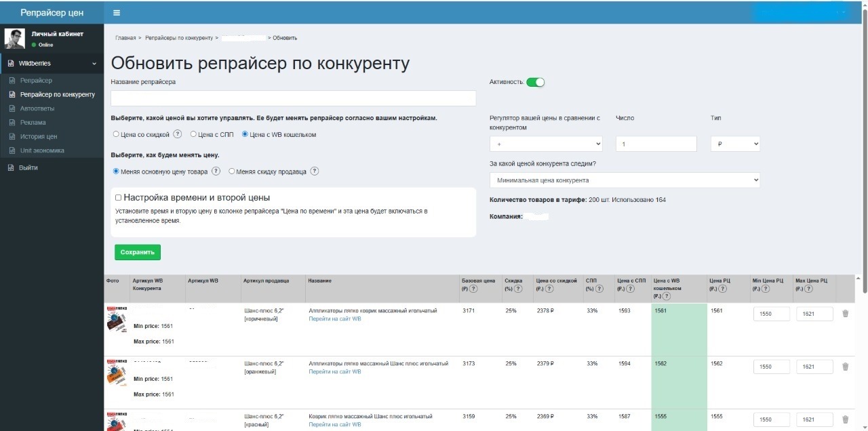Toggle the hamburger sidebar menu icon
Image resolution: width=868 pixels, height=431 pixels.
click(x=117, y=13)
